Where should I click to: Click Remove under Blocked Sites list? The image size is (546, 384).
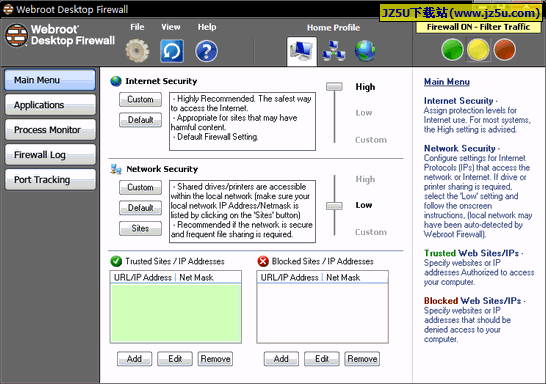point(362,359)
